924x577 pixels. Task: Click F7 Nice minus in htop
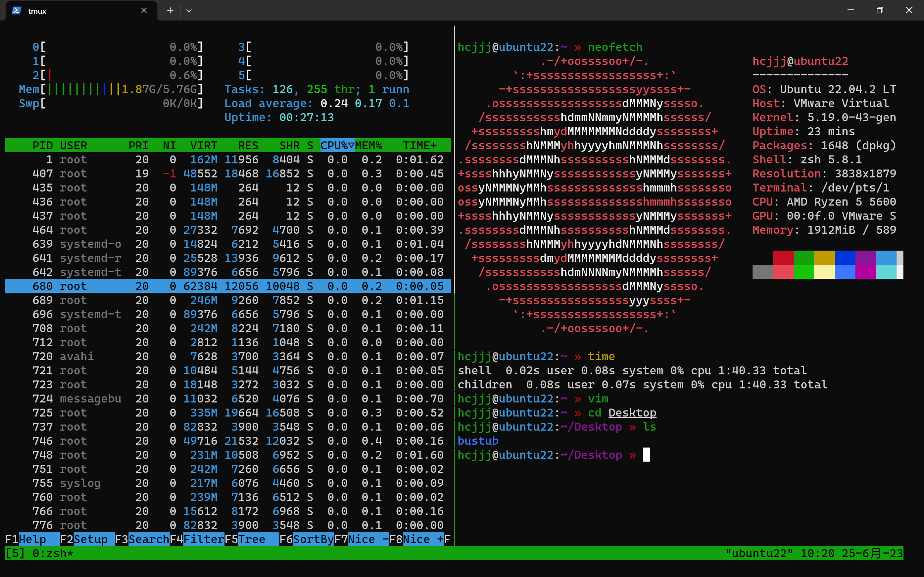coord(368,539)
